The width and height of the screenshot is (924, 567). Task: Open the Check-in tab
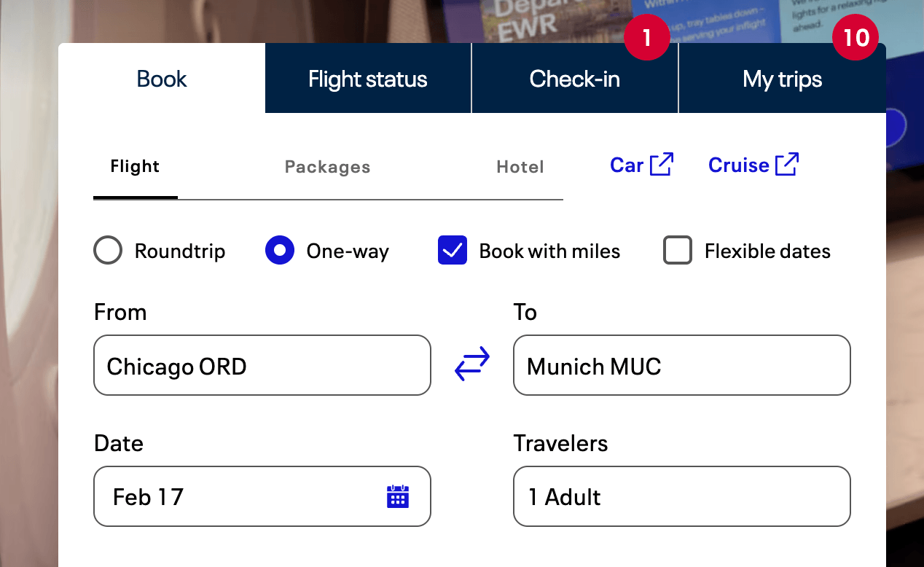[x=575, y=79]
